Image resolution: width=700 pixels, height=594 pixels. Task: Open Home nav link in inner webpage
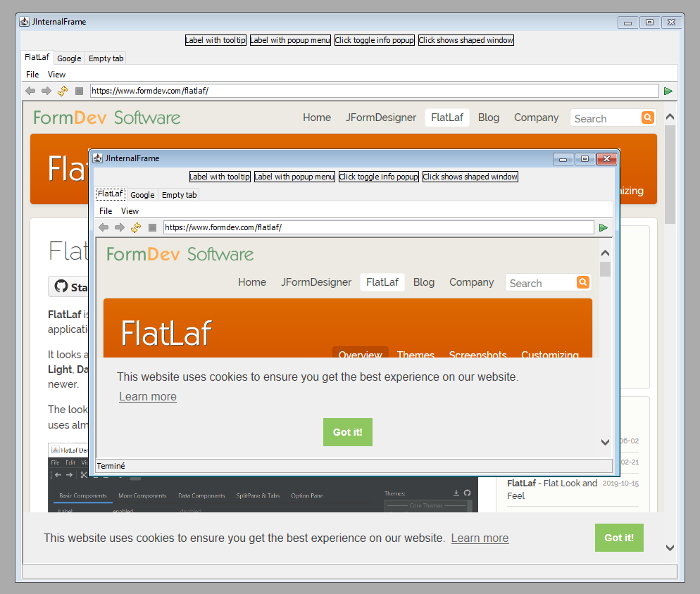pyautogui.click(x=252, y=282)
